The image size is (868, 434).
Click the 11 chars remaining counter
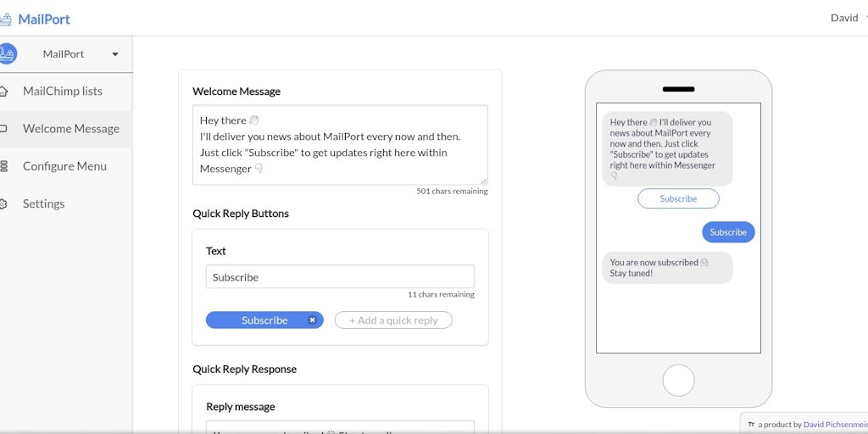pos(441,294)
